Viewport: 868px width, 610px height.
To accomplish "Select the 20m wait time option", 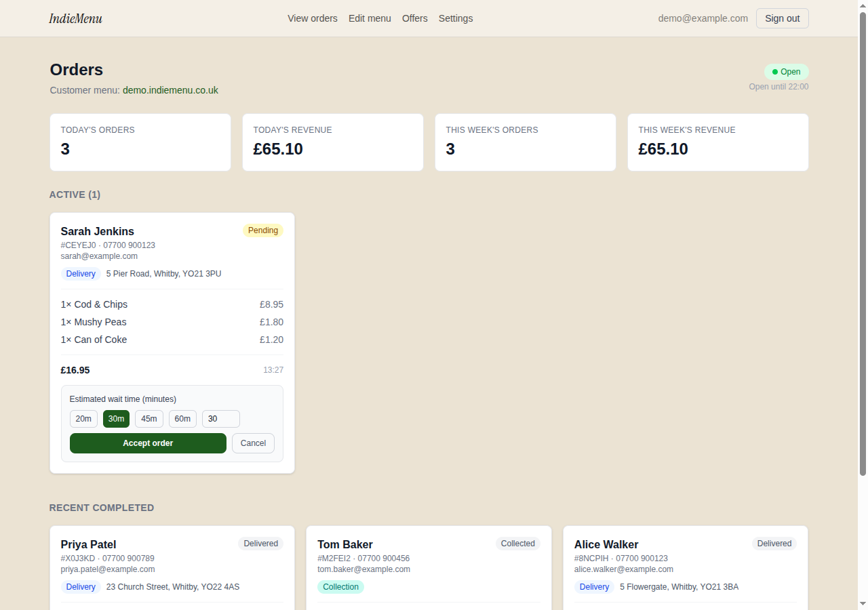I will [83, 419].
